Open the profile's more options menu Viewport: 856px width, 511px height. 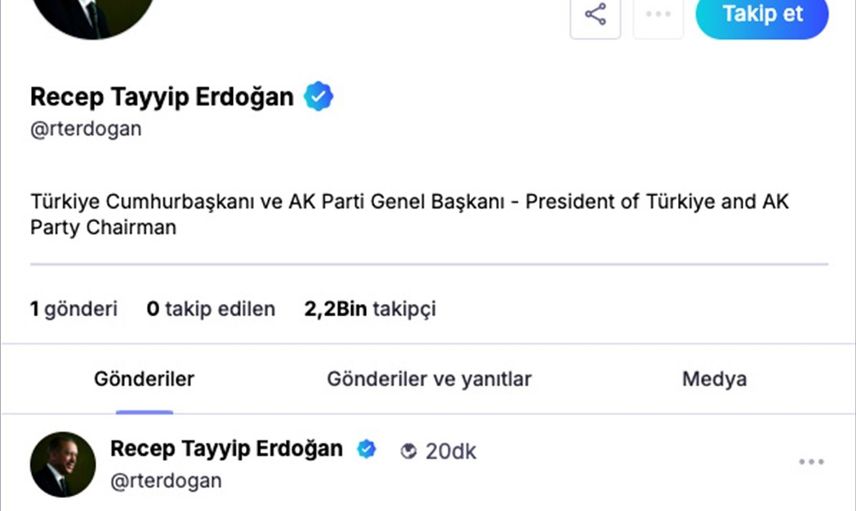(658, 15)
